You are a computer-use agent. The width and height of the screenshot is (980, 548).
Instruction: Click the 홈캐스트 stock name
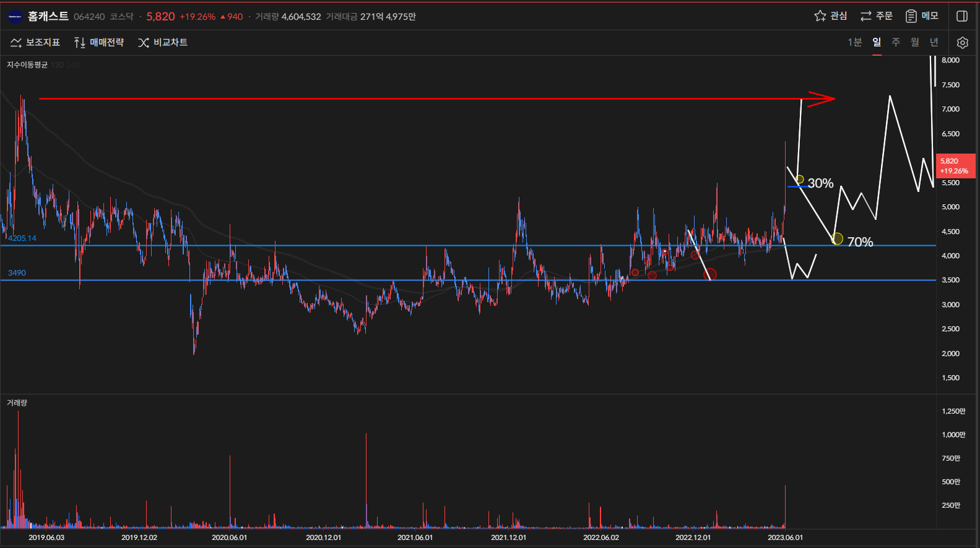[48, 17]
